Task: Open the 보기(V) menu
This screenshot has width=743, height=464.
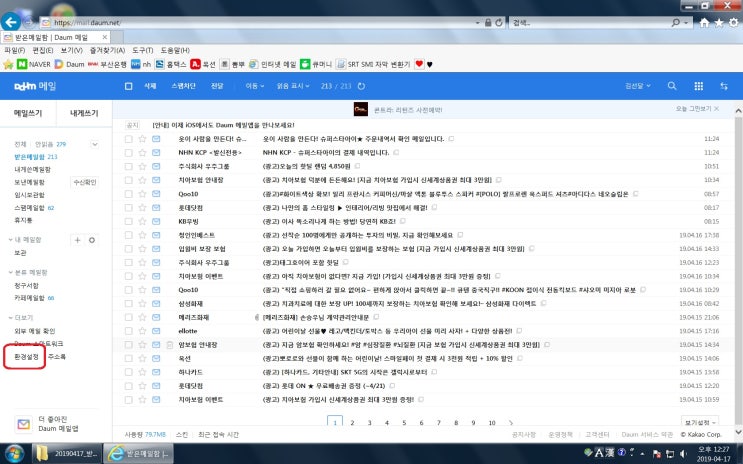Action: (x=72, y=50)
